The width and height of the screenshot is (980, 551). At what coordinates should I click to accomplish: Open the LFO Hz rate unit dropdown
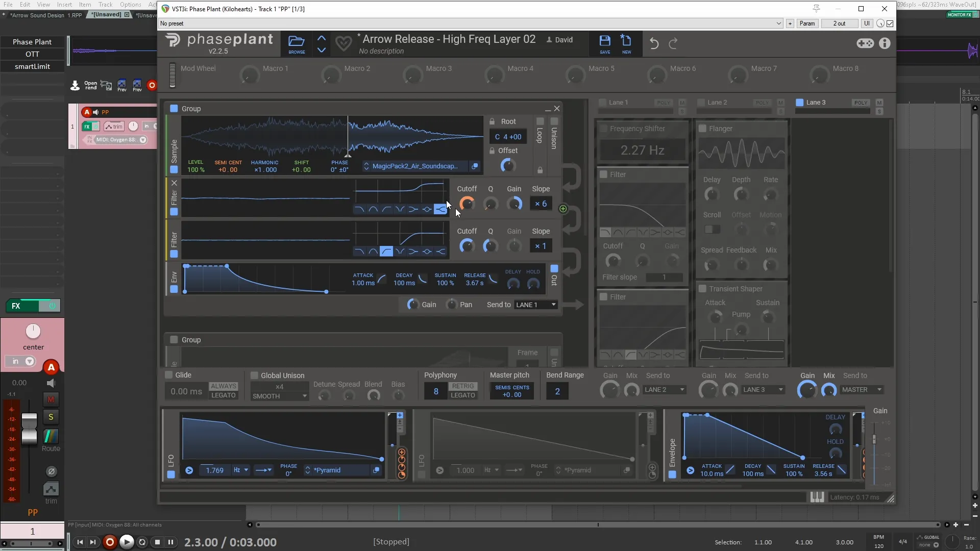pyautogui.click(x=240, y=470)
